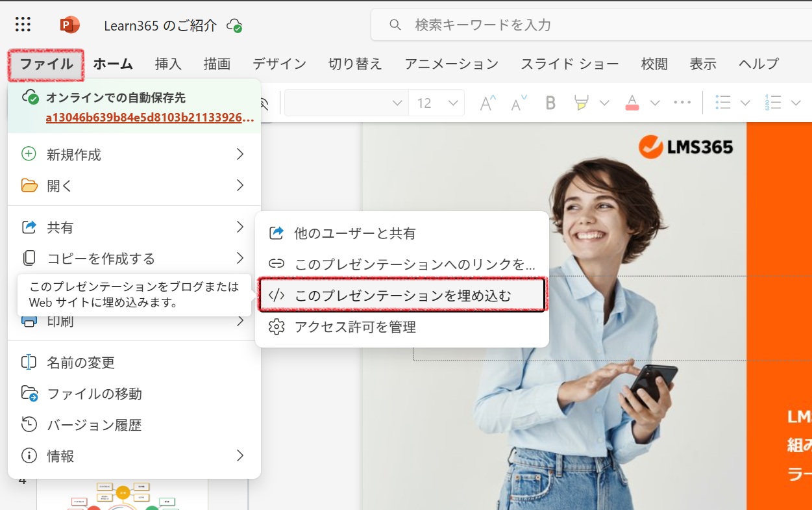Choose このプレゼンテーションを埋め込む option
This screenshot has height=510, width=812.
tap(402, 296)
